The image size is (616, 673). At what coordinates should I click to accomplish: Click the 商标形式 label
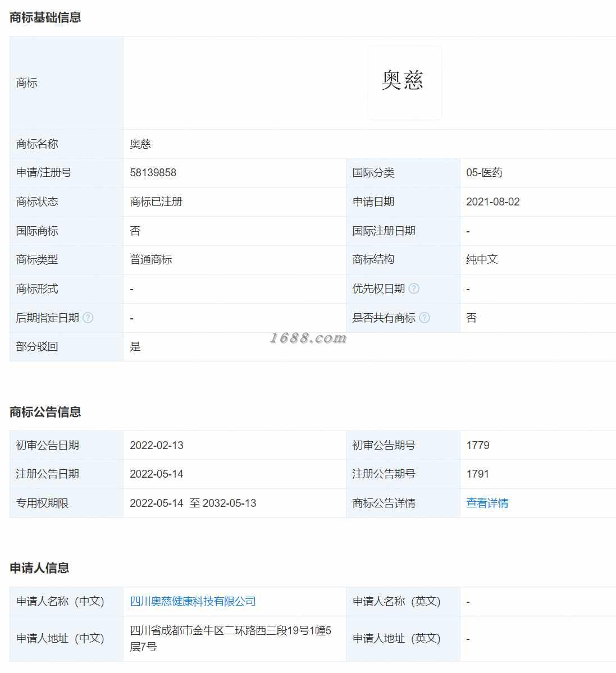coord(37,289)
